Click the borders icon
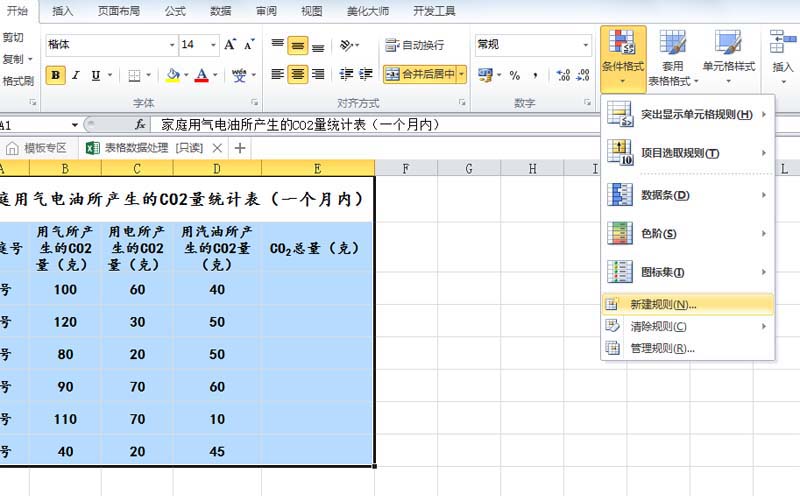 pyautogui.click(x=134, y=76)
